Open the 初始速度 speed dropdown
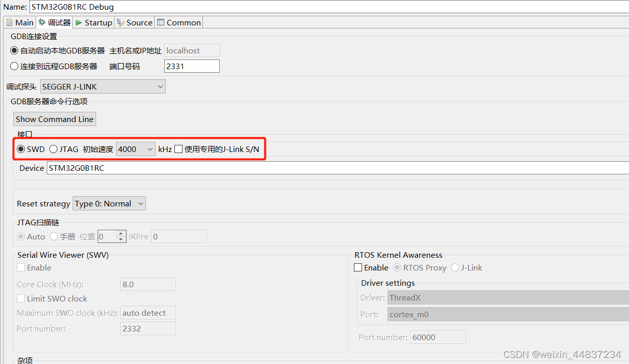 click(151, 149)
